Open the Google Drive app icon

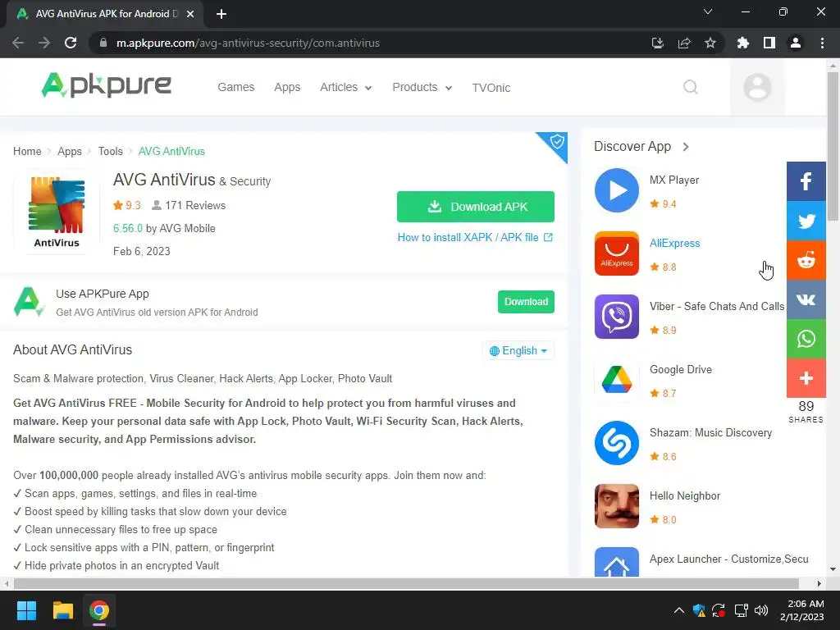617,380
